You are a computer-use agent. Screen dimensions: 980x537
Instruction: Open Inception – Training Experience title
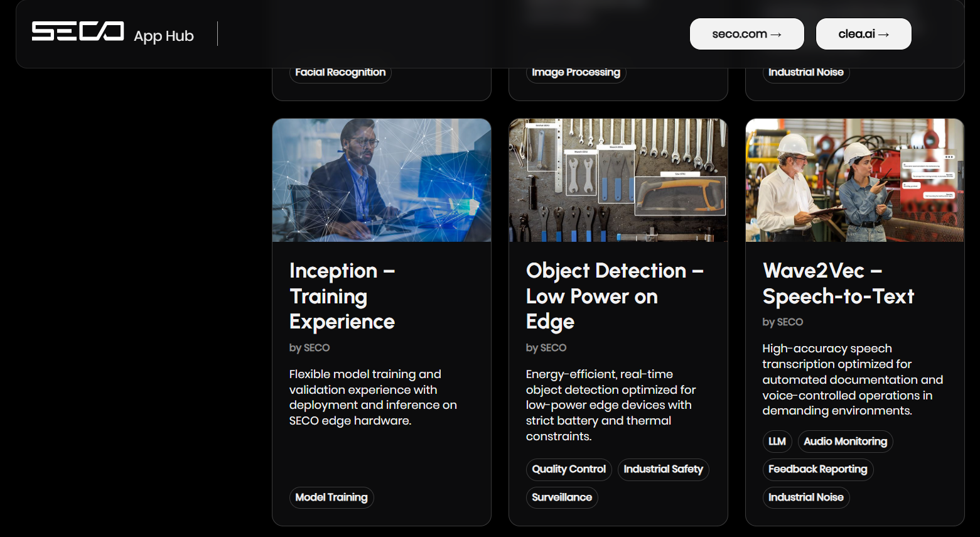coord(342,296)
